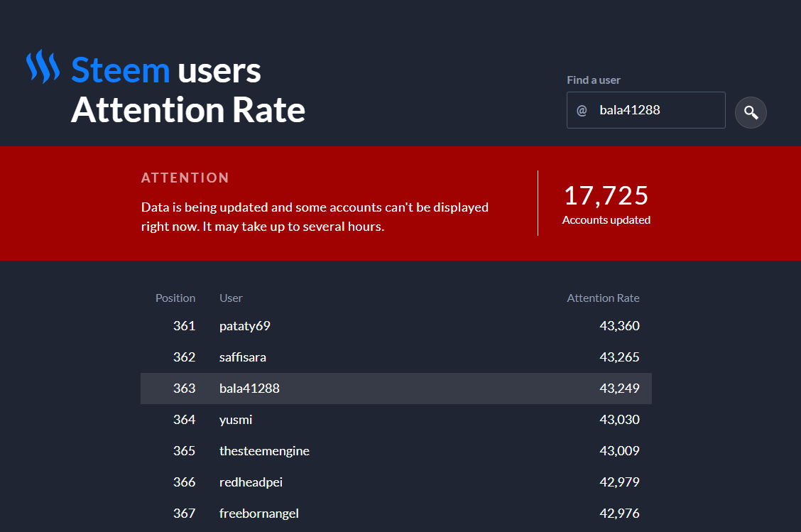Viewport: 801px width, 532px height.
Task: Focus the Find a user input field
Action: (x=645, y=110)
